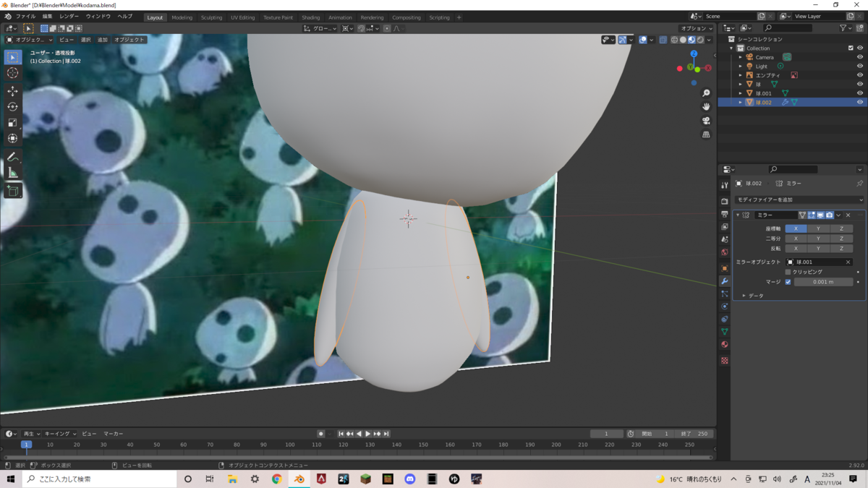This screenshot has height=488, width=868.
Task: Open the Texture properties checker tab
Action: pos(724,360)
